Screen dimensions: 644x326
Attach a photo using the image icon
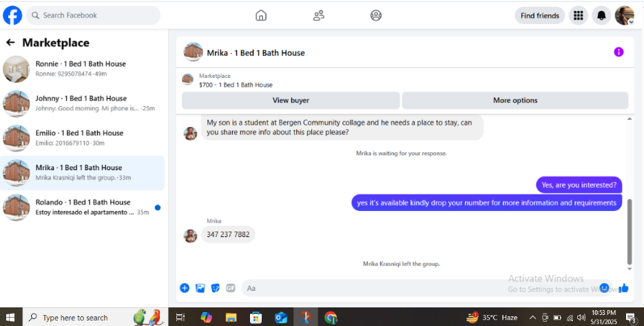click(x=200, y=288)
